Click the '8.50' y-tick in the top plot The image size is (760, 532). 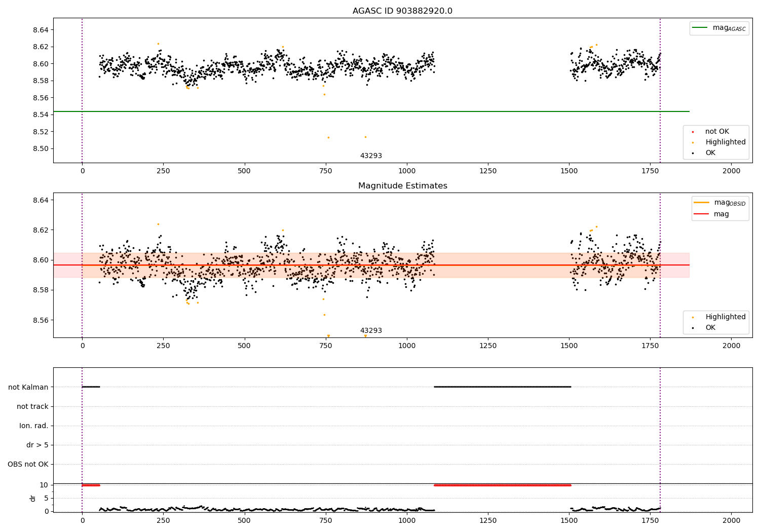[x=41, y=149]
